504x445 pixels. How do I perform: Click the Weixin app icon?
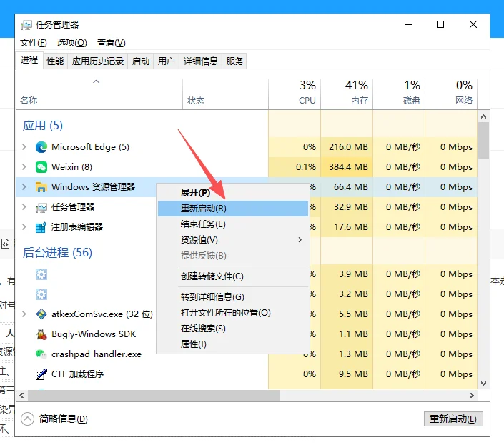41,167
